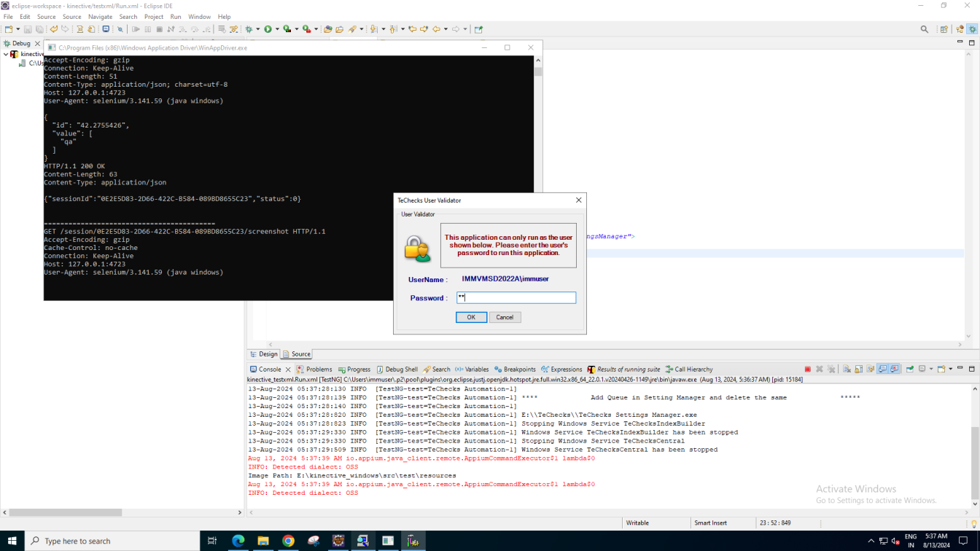This screenshot has height=551, width=980.
Task: Click Word Wrap icon in Console toolbar
Action: (x=870, y=370)
